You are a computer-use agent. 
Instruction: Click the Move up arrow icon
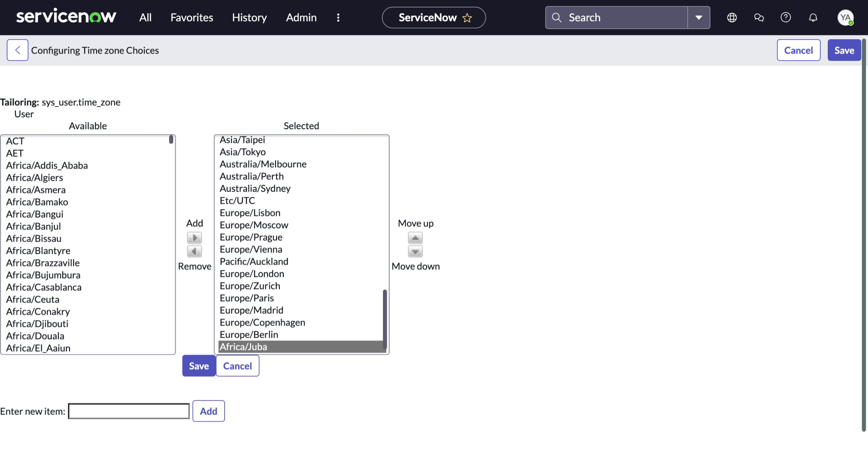point(415,238)
